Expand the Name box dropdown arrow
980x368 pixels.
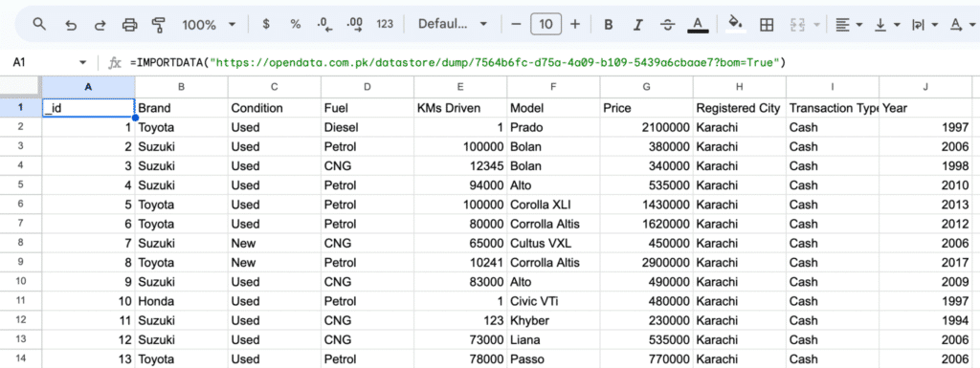click(x=82, y=62)
